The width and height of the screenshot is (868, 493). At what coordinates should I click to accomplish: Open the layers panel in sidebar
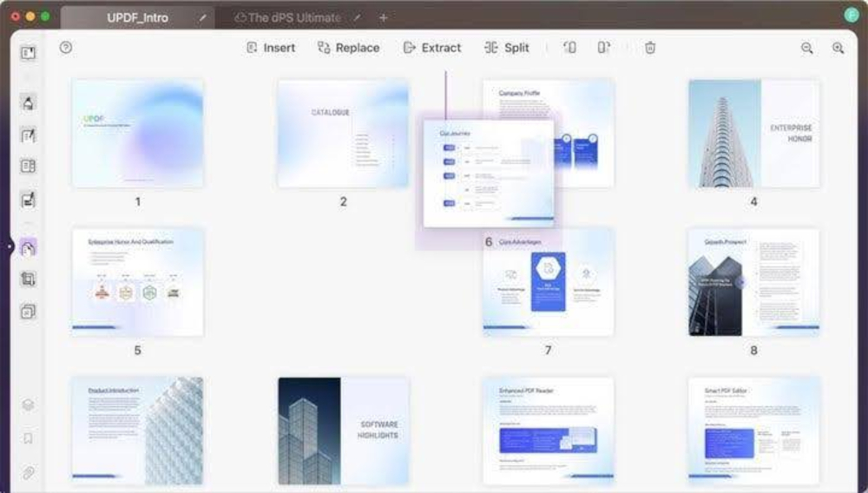[x=29, y=404]
